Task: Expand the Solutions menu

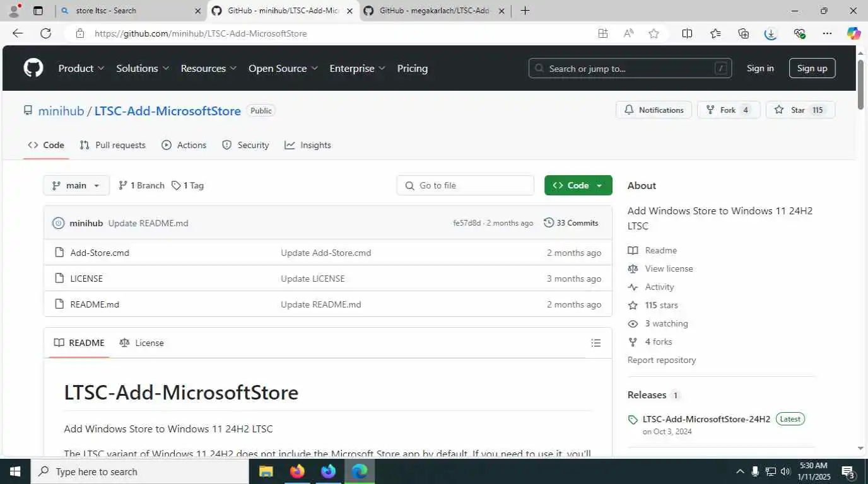Action: coord(143,68)
